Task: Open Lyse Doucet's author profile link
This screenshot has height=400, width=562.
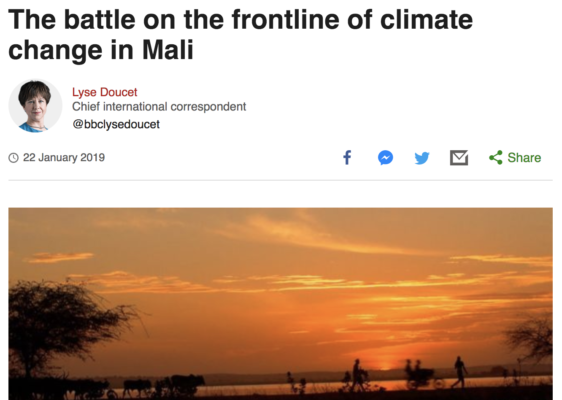Action: [105, 92]
